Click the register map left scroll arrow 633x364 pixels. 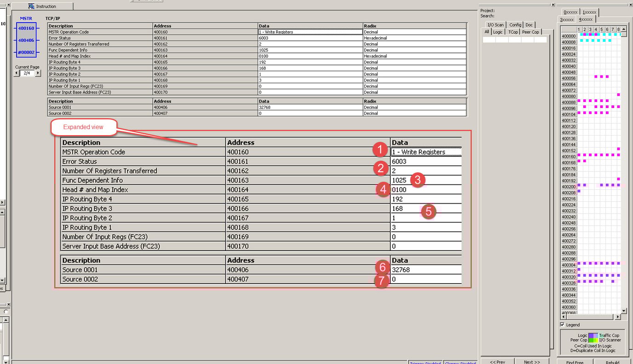point(564,317)
